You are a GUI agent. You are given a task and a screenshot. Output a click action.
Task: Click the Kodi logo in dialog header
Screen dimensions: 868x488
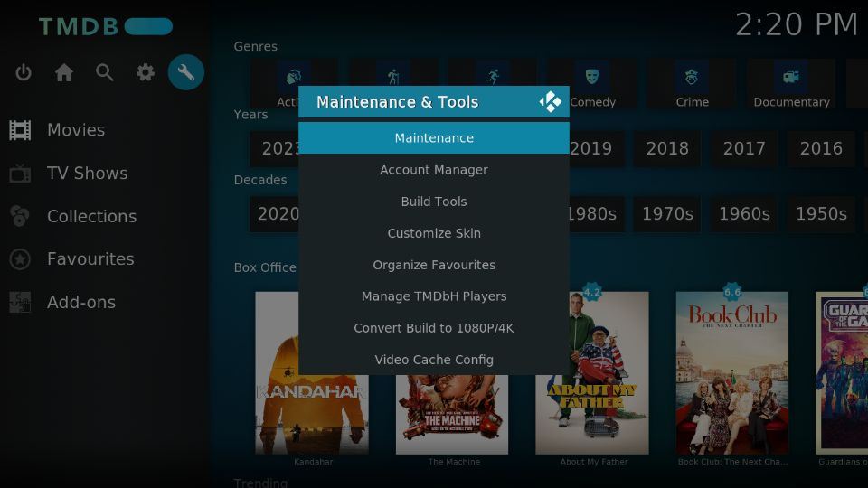pos(551,102)
